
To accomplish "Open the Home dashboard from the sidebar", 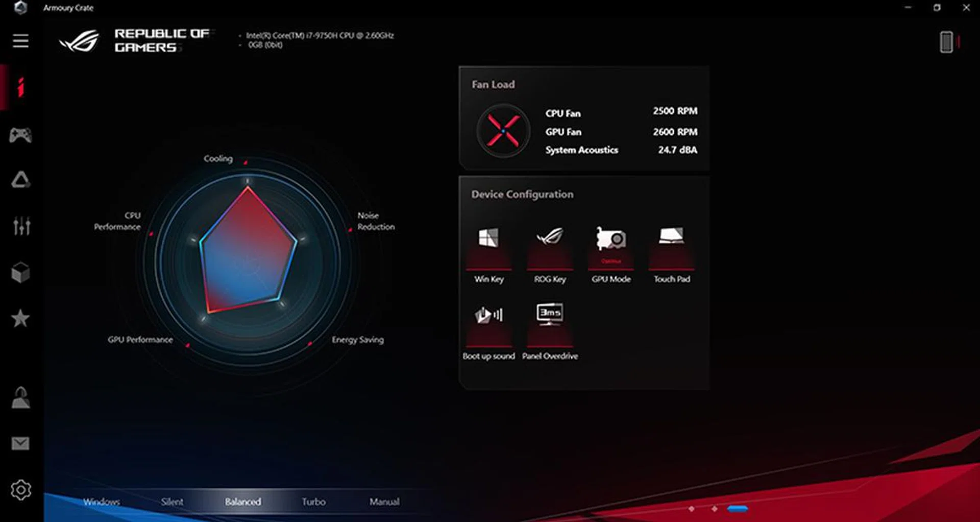I will [20, 87].
